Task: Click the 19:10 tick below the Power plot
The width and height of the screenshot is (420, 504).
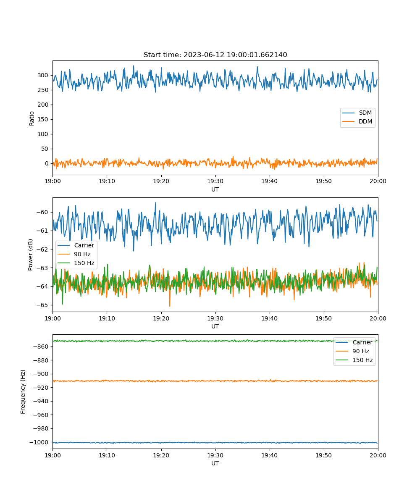Action: coord(107,318)
